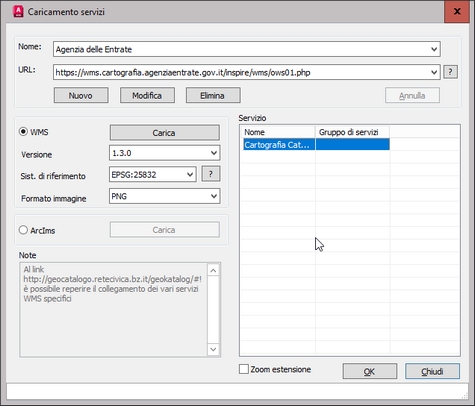Enable the Zoom estensione checkbox
Image resolution: width=475 pixels, height=406 pixels.
click(244, 369)
